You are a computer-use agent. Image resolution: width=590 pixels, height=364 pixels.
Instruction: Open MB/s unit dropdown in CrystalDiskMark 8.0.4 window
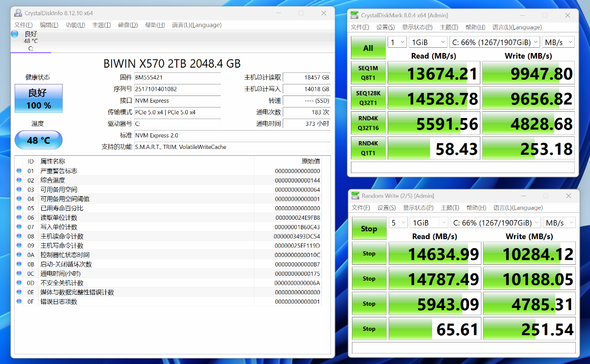(559, 42)
